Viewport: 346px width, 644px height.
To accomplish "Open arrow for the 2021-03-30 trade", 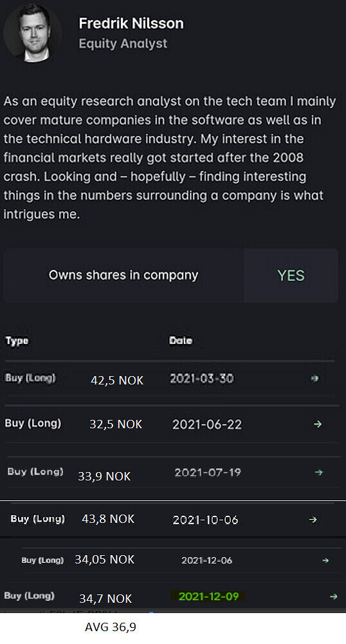I will tap(315, 378).
